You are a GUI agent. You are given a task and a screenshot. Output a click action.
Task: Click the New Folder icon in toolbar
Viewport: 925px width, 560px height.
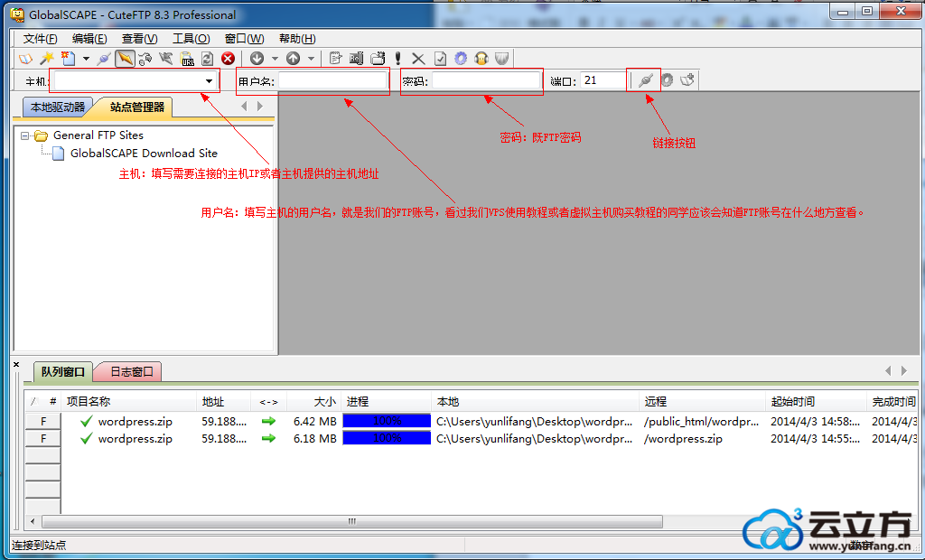point(378,59)
